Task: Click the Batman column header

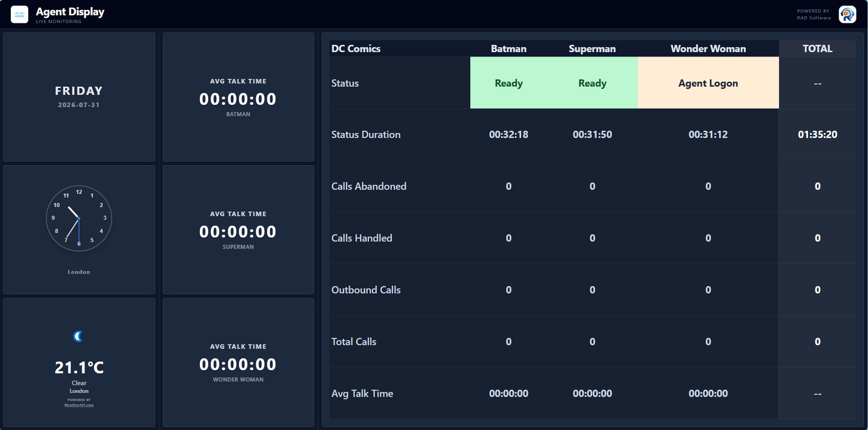Action: [509, 48]
